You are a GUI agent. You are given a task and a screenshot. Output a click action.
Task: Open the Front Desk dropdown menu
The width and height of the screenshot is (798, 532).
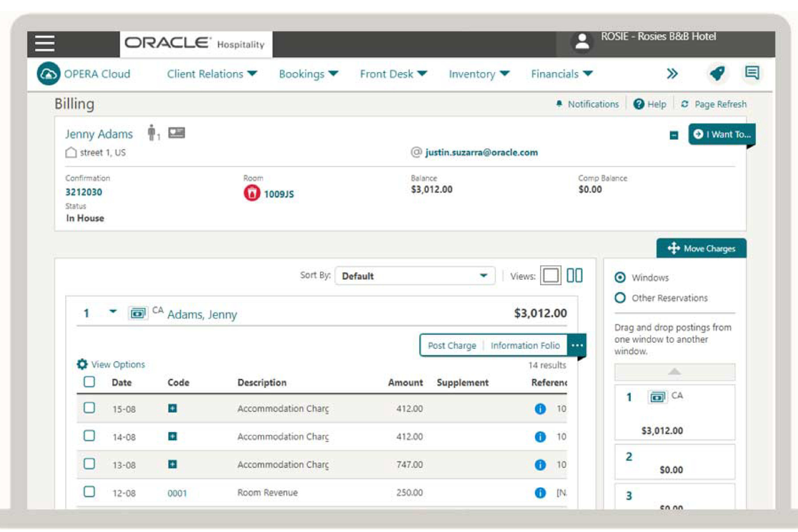click(393, 74)
